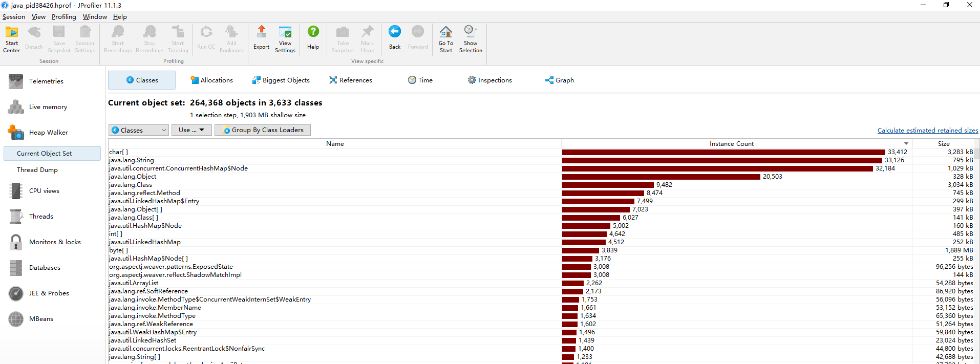
Task: Switch to the Inspections tab
Action: click(490, 80)
